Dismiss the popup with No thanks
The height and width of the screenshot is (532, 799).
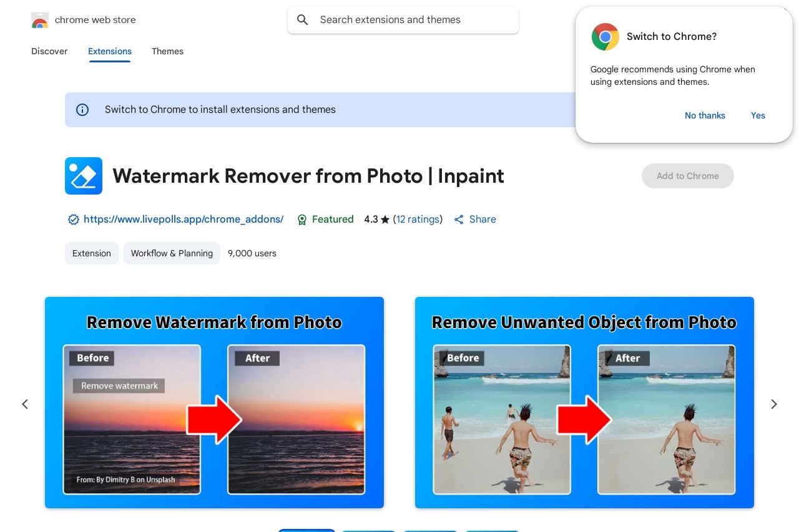click(x=705, y=115)
